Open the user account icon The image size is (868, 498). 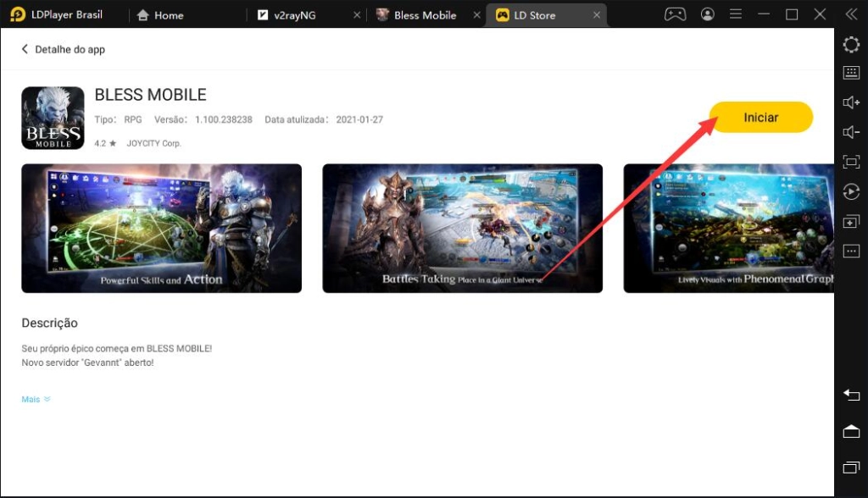pyautogui.click(x=708, y=14)
